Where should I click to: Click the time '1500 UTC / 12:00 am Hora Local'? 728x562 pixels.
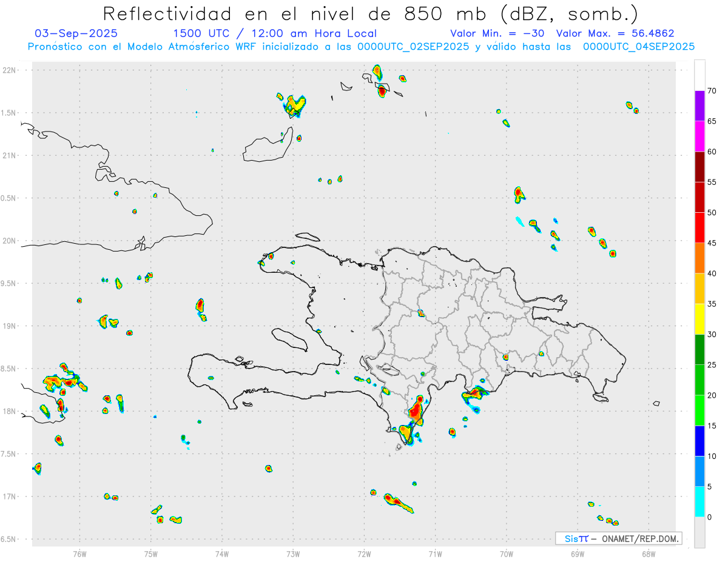275,33
